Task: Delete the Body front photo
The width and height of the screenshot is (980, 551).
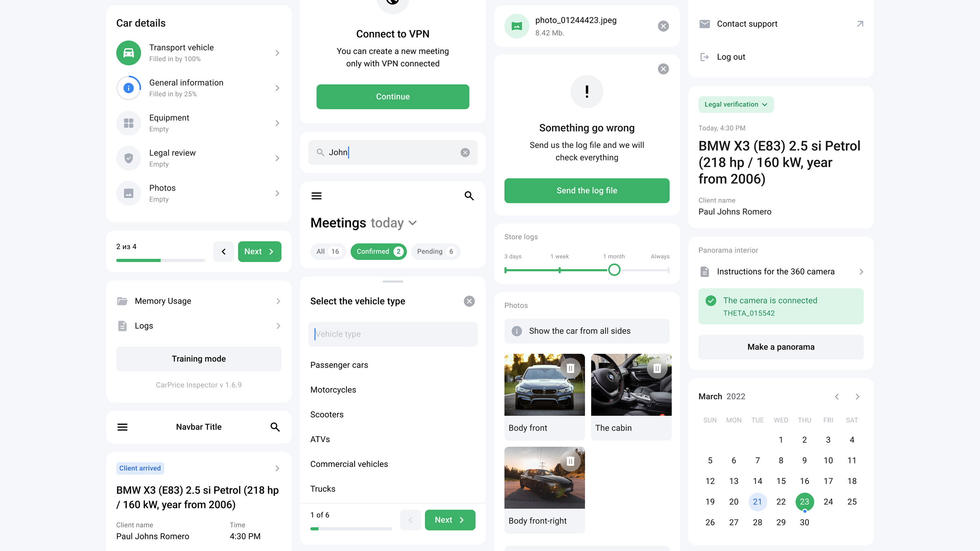Action: (x=570, y=368)
